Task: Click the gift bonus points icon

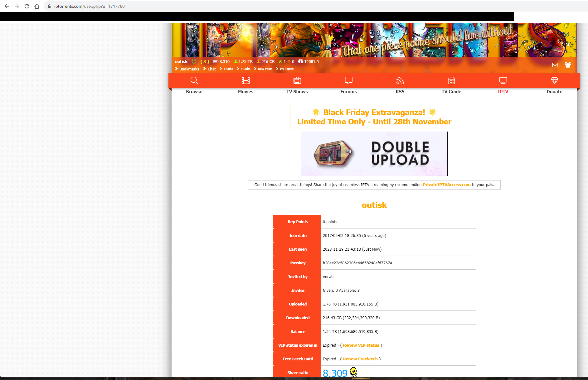Action: (x=301, y=61)
